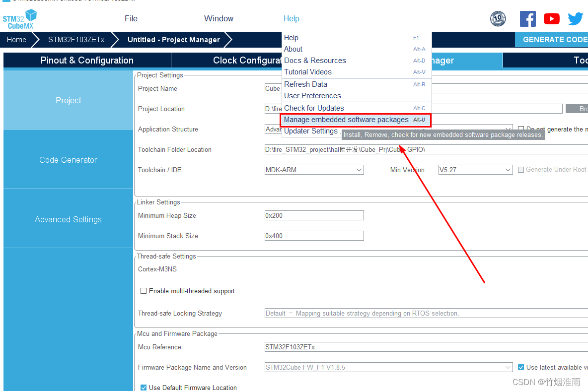Open the YouTube icon
588x391 pixels.
coord(552,19)
